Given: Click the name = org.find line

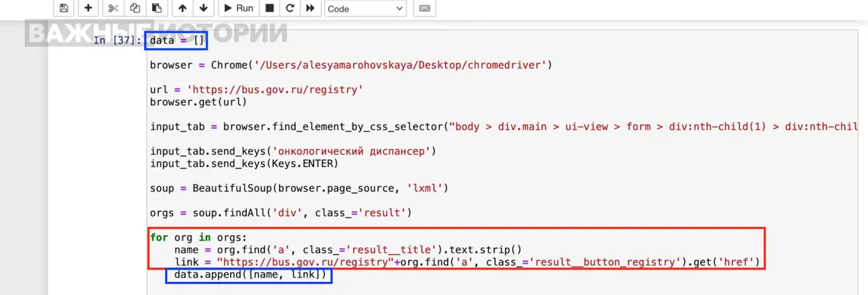Looking at the screenshot, I should point(347,249).
